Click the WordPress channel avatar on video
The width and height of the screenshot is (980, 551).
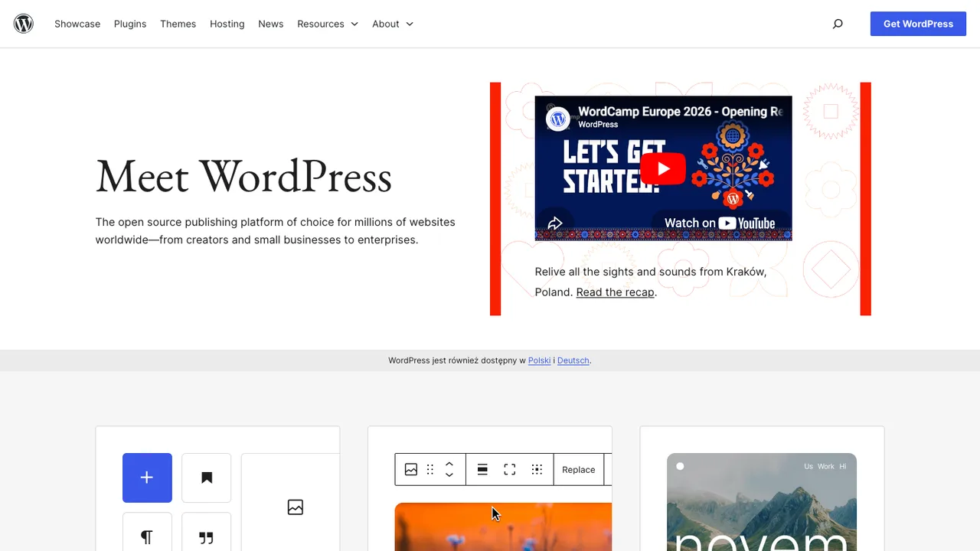click(x=558, y=119)
